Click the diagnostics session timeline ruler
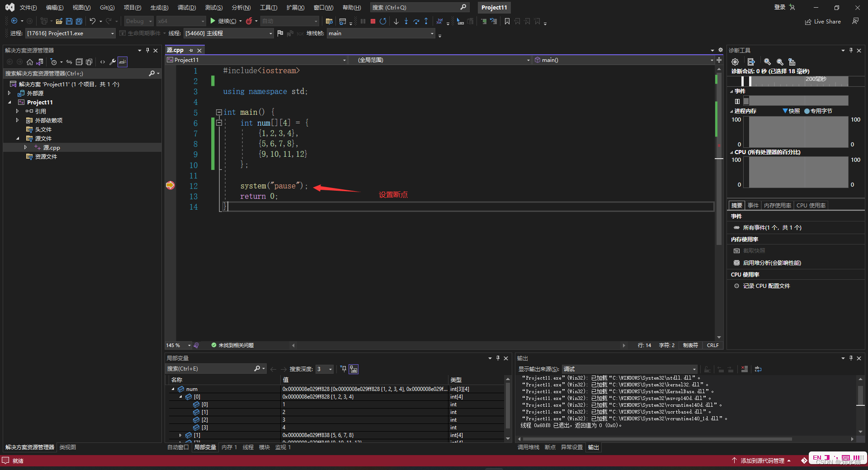 tap(795, 81)
